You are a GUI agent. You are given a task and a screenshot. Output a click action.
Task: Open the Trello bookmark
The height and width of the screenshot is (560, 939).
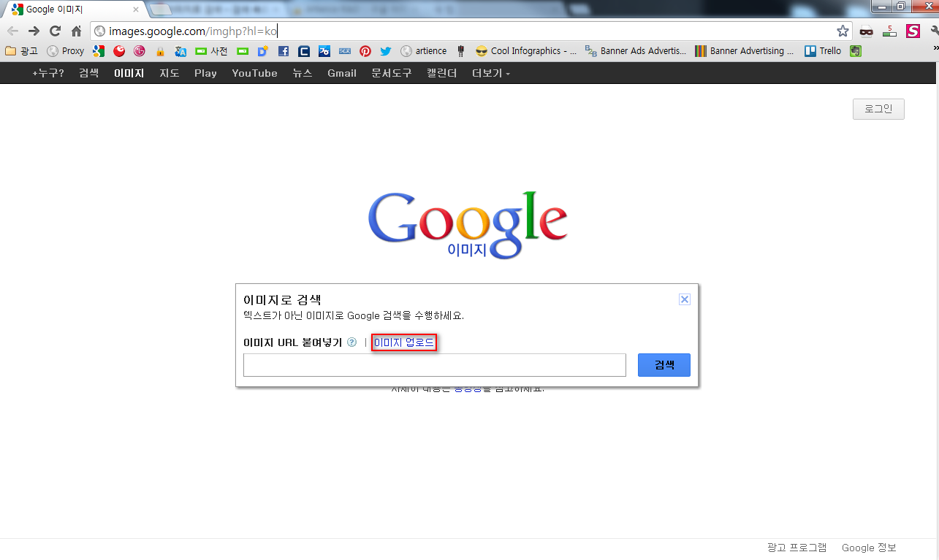click(823, 51)
